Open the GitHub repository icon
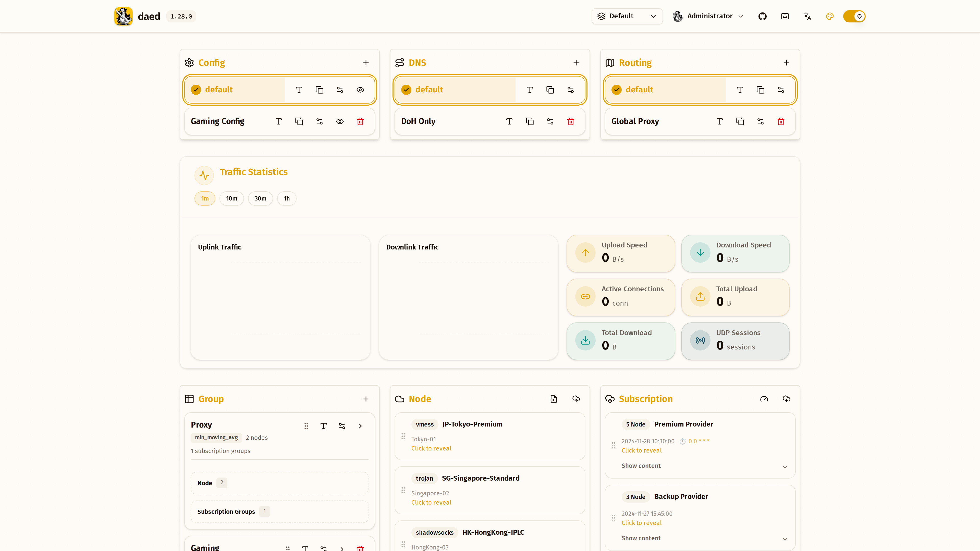 point(762,16)
